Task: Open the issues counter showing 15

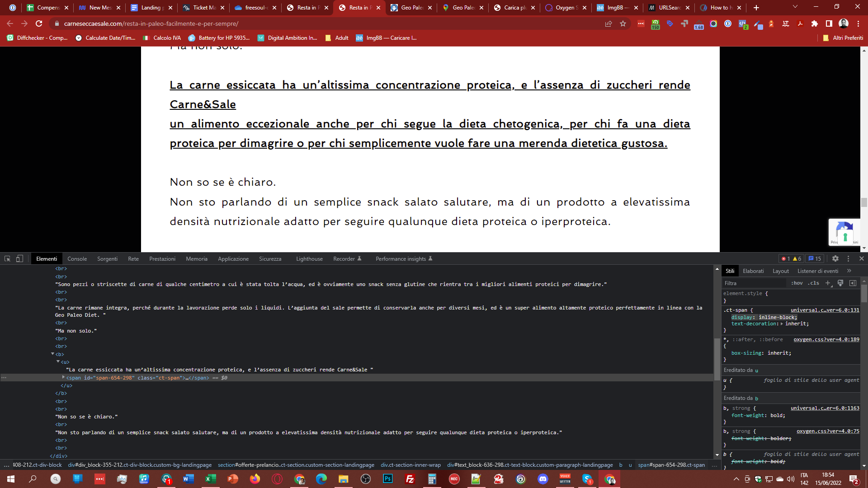Action: pos(815,258)
